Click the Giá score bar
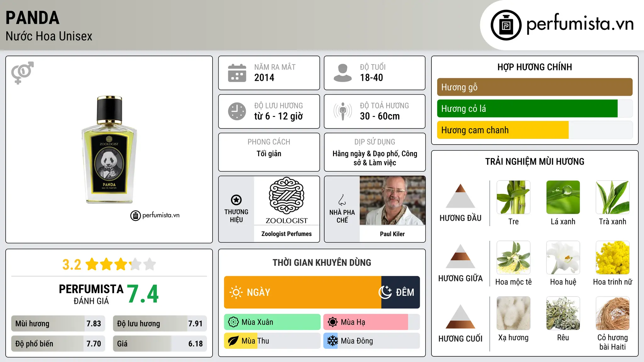Viewport: 644px width, 362px height. pos(160,344)
